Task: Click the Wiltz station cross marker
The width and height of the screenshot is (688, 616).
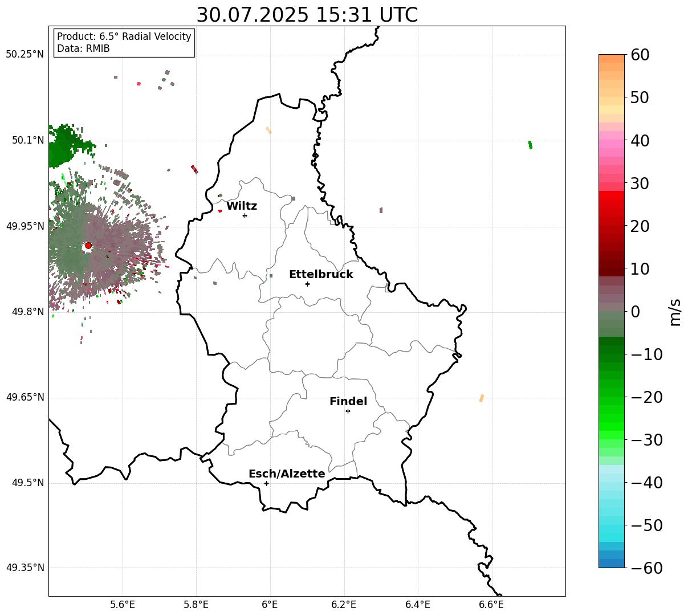Action: click(x=245, y=215)
